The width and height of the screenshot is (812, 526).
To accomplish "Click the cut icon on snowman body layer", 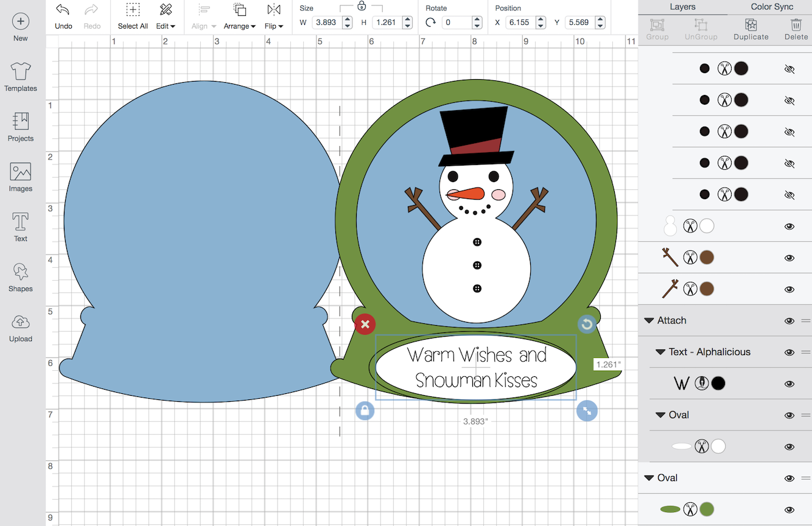I will pyautogui.click(x=690, y=226).
